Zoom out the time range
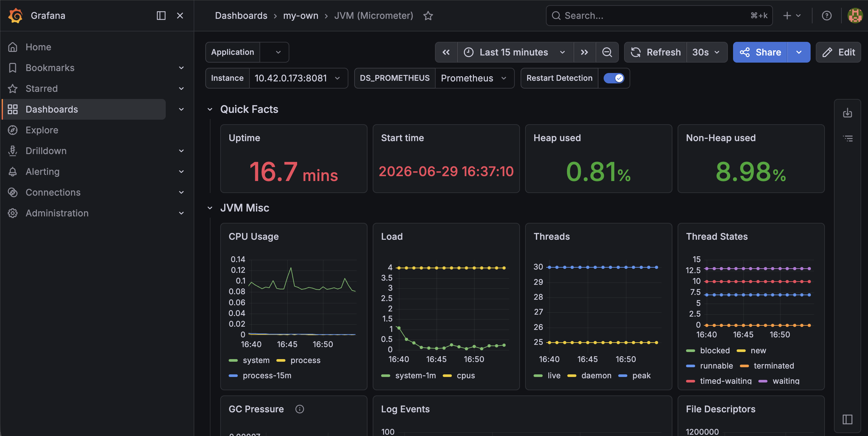The height and width of the screenshot is (436, 868). point(607,52)
